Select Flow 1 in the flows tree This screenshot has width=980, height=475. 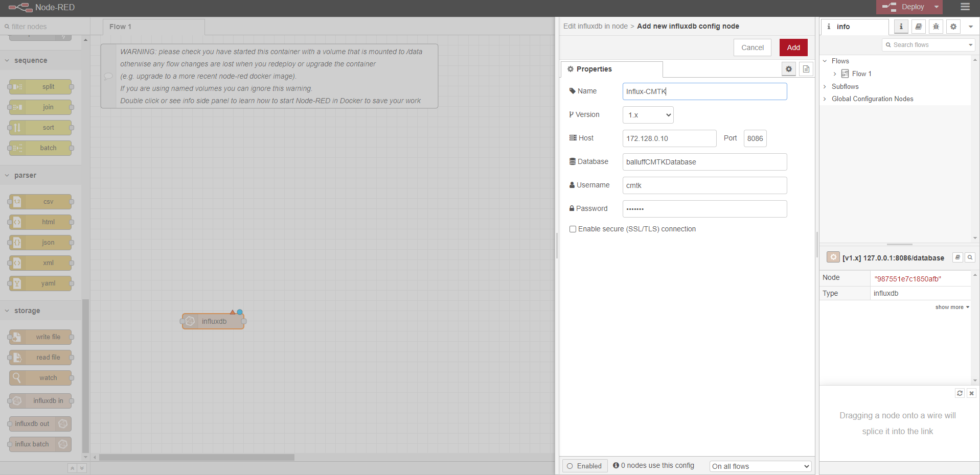click(861, 74)
